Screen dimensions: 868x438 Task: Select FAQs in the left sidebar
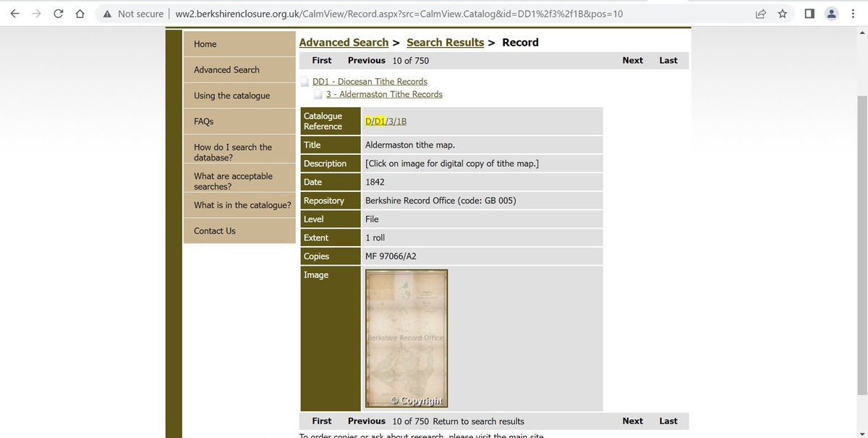(203, 121)
